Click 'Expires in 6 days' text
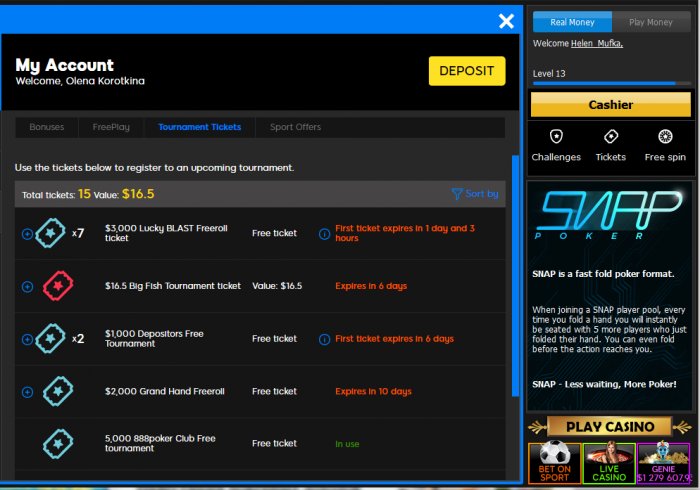This screenshot has width=700, height=490. (x=371, y=286)
